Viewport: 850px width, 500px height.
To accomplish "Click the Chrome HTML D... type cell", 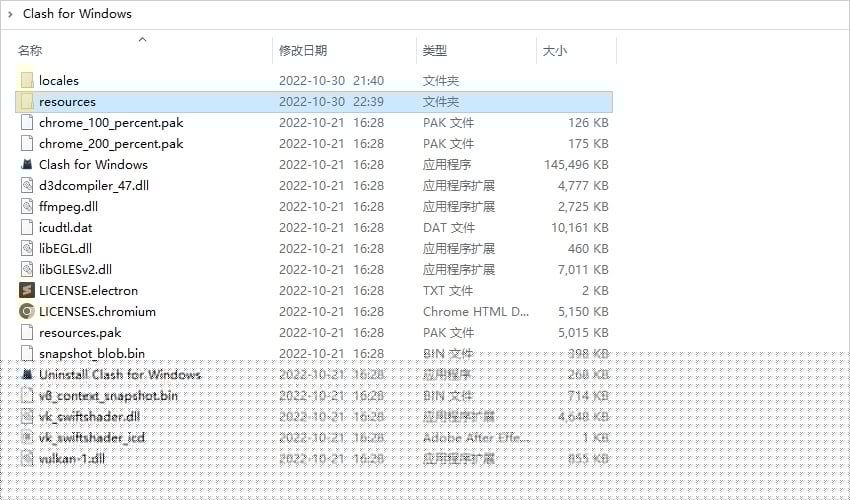I will click(475, 311).
